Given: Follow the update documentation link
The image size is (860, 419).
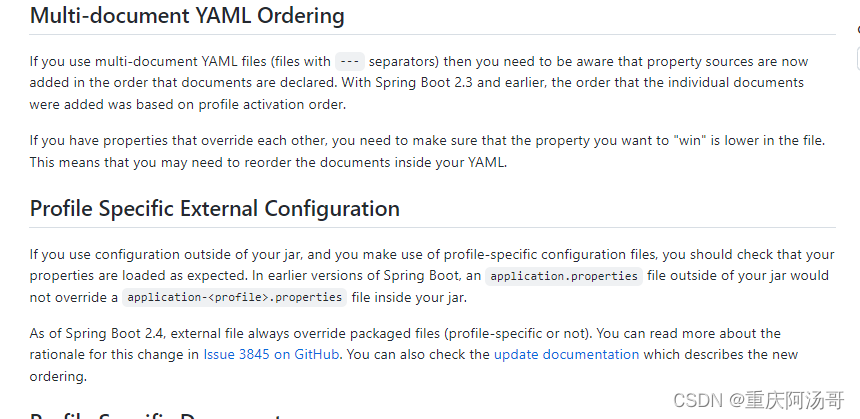Looking at the screenshot, I should click(x=566, y=354).
